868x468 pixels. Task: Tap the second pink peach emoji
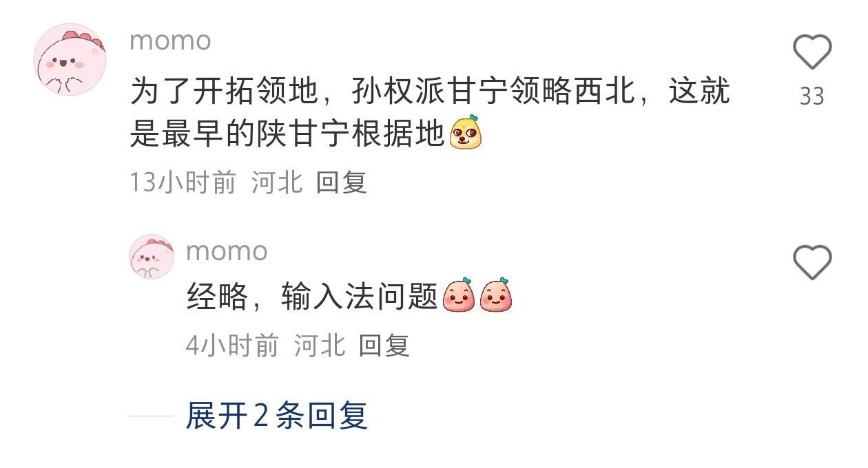(x=496, y=295)
